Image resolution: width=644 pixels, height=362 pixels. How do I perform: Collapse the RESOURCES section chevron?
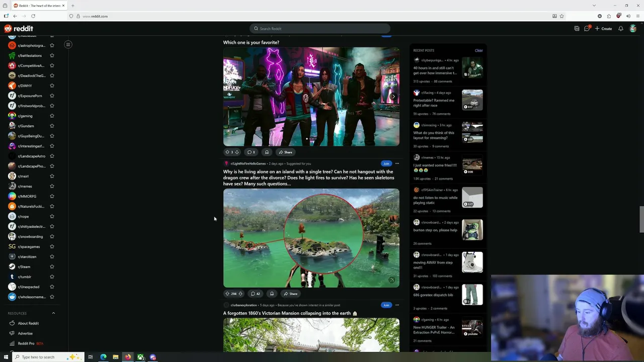(53, 313)
